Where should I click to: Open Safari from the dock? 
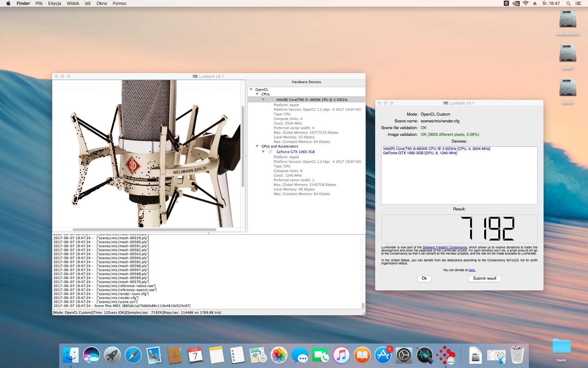pyautogui.click(x=133, y=355)
